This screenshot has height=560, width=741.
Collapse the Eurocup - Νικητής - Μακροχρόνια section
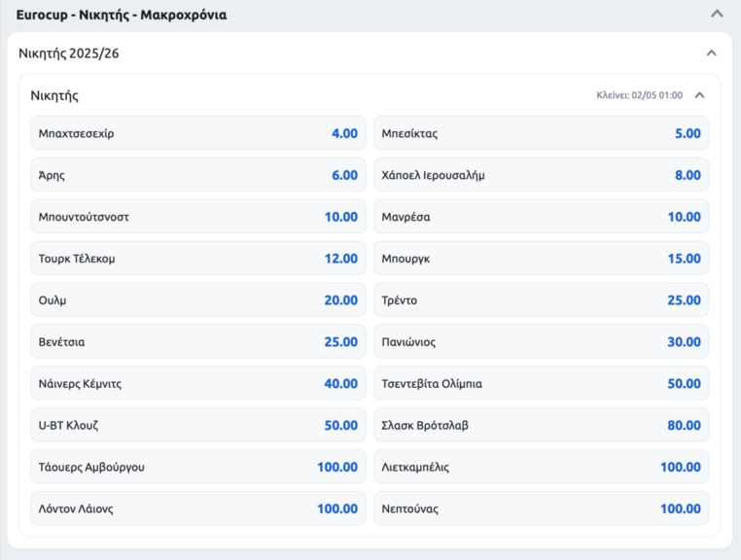(717, 15)
